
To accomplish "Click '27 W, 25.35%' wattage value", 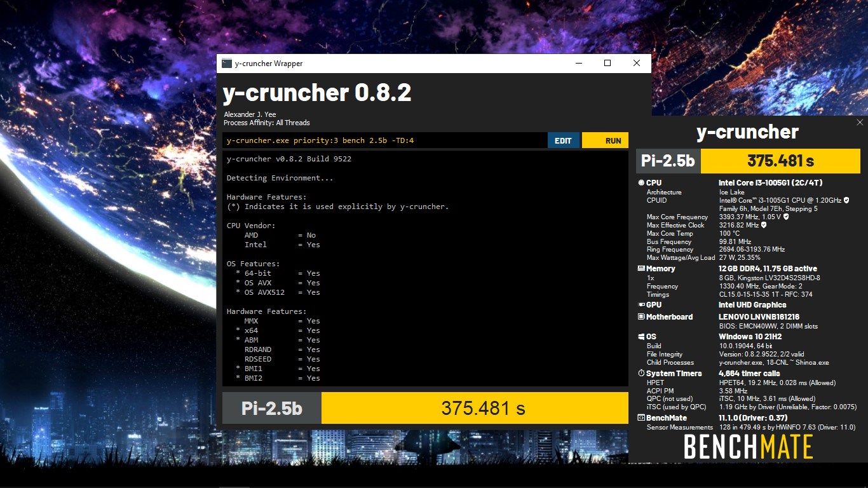I will click(x=740, y=258).
